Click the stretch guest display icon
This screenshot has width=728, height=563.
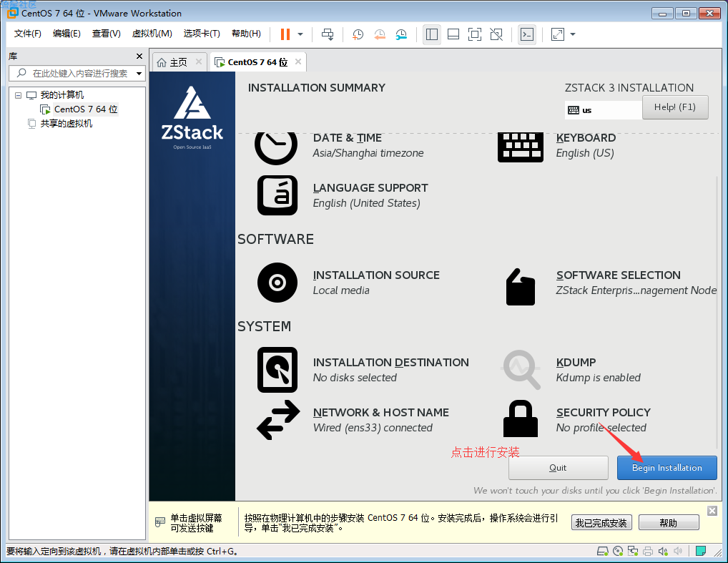point(557,34)
